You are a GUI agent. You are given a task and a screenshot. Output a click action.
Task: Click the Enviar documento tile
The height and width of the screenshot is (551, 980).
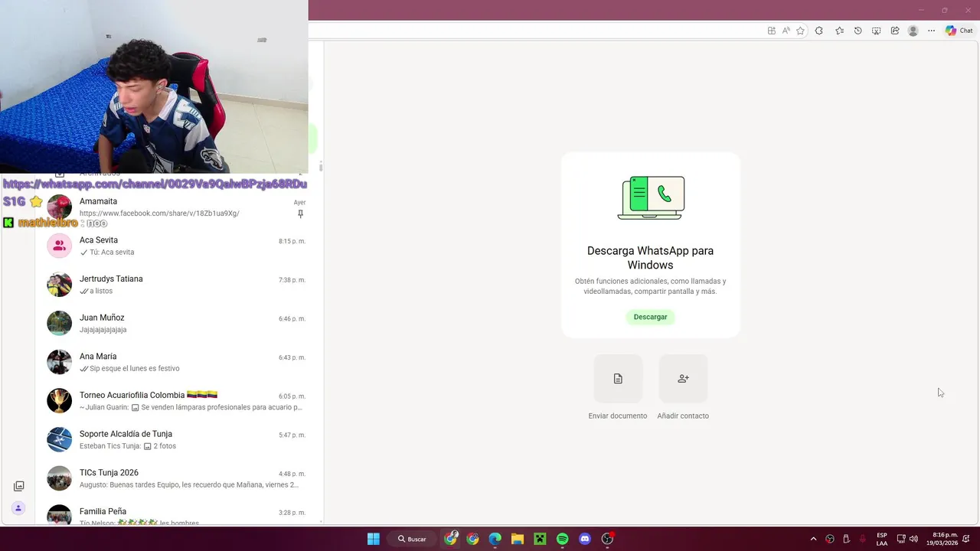[x=618, y=378]
